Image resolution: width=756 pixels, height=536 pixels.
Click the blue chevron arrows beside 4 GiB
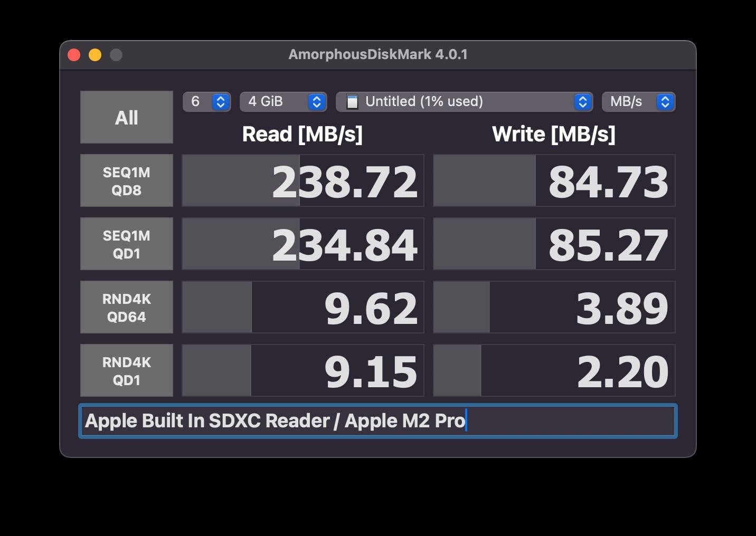317,102
